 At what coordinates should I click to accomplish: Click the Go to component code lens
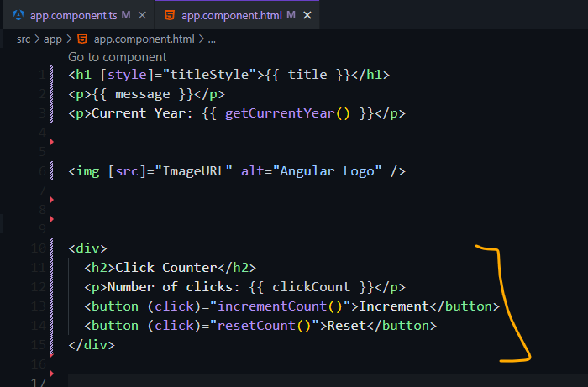pos(117,57)
